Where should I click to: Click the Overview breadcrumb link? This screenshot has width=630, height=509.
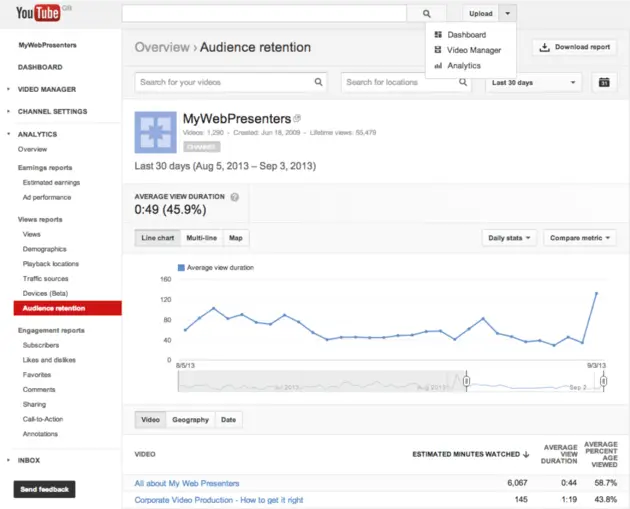pyautogui.click(x=162, y=47)
